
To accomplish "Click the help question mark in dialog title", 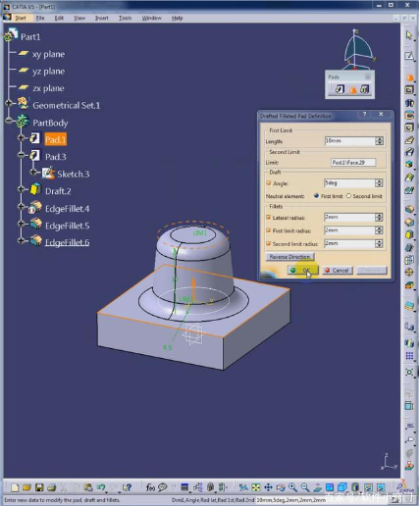I will pos(364,114).
